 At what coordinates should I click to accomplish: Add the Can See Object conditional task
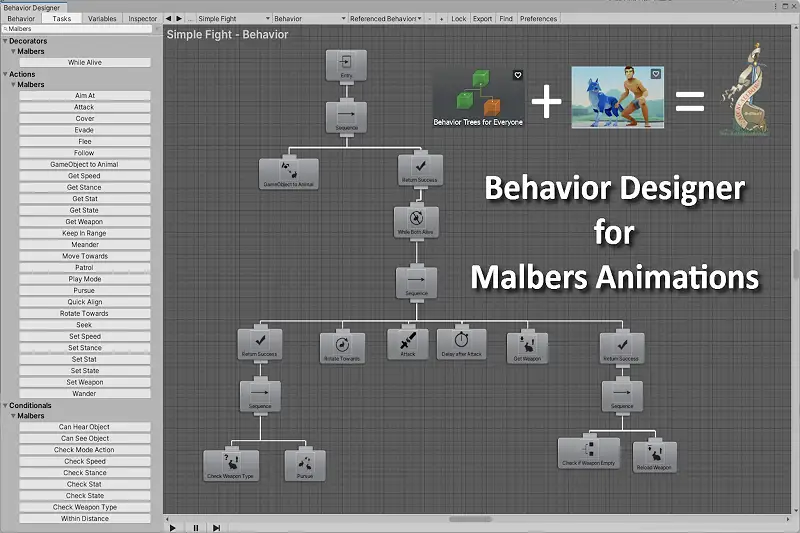(85, 439)
